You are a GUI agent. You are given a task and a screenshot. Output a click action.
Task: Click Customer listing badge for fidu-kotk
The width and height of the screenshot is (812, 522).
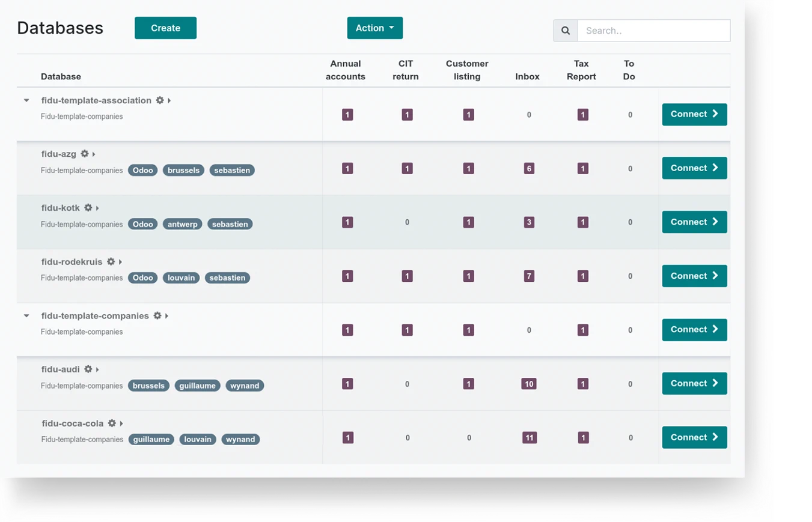(x=469, y=222)
